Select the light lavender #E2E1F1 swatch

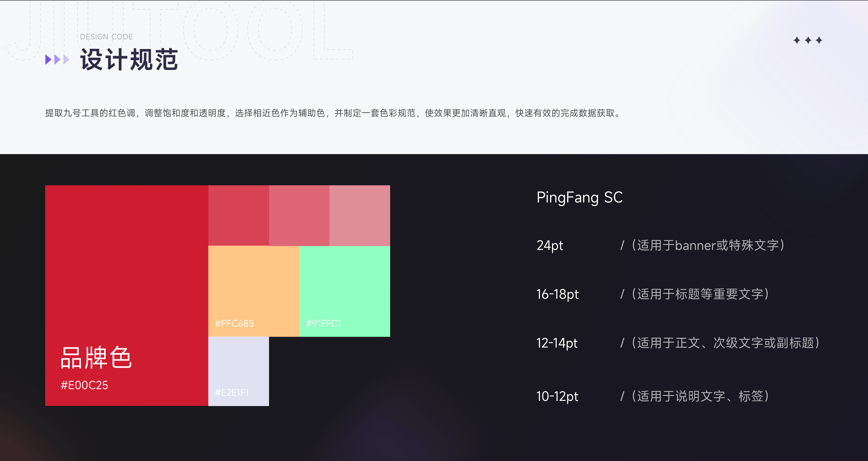tap(238, 371)
